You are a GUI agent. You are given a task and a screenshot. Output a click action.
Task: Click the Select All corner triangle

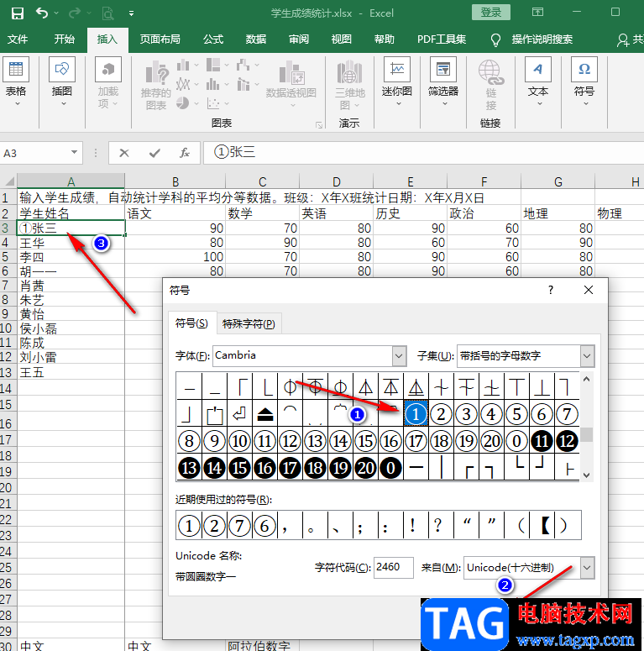pos(8,181)
